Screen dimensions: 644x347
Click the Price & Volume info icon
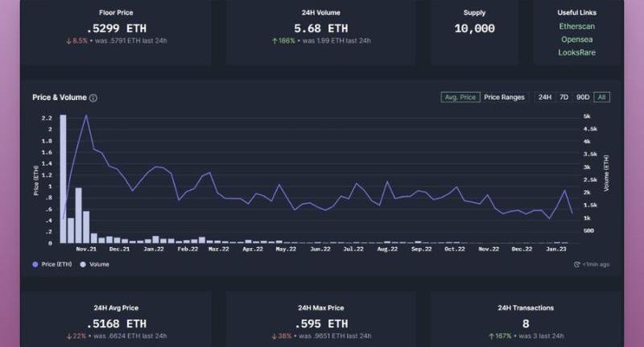(x=93, y=98)
